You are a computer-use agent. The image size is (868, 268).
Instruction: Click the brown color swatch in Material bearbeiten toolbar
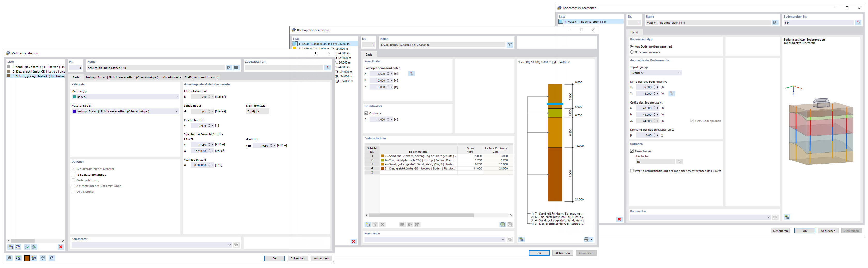(27, 258)
